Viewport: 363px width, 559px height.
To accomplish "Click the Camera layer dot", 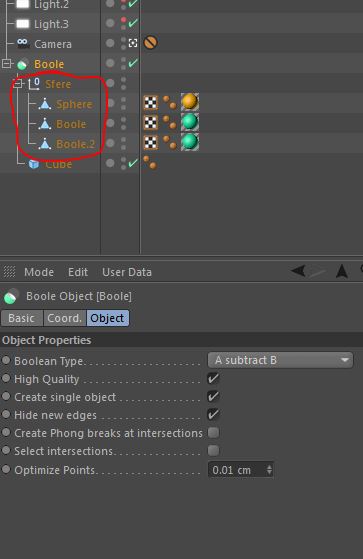I will coord(110,43).
